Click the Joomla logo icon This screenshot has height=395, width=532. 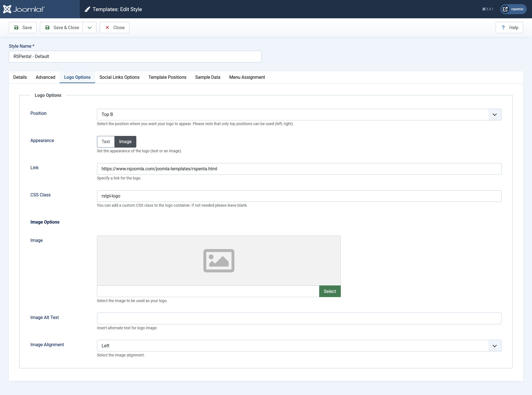click(x=7, y=9)
